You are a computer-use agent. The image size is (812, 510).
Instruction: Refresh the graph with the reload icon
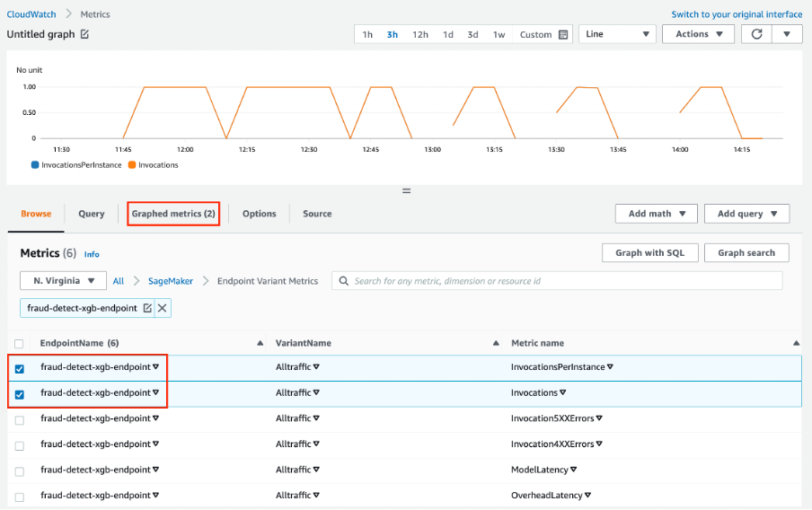[756, 34]
